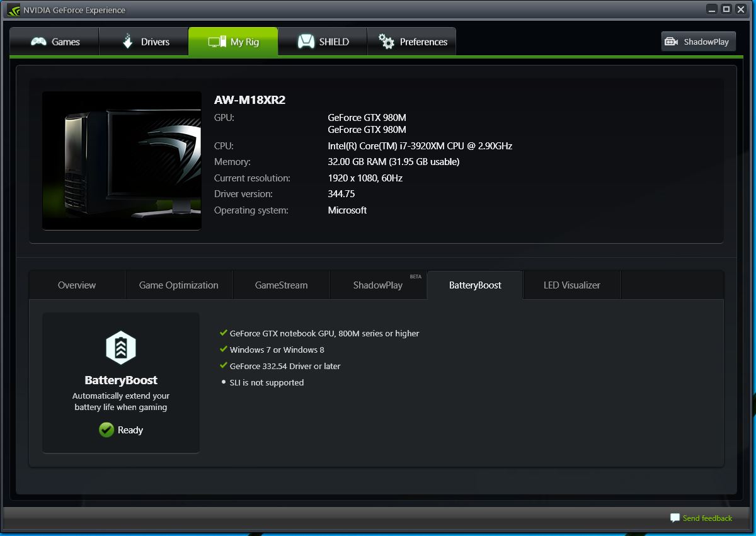Maximize the GeForce Experience window

pos(726,9)
